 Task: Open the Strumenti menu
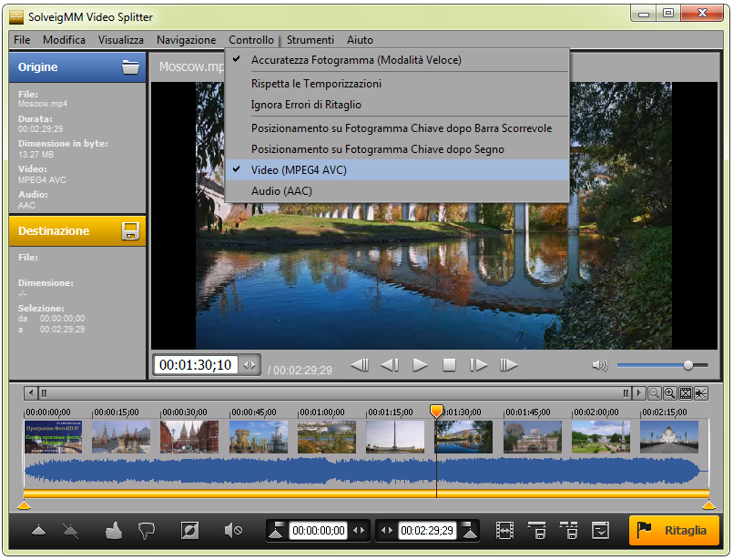(x=310, y=40)
